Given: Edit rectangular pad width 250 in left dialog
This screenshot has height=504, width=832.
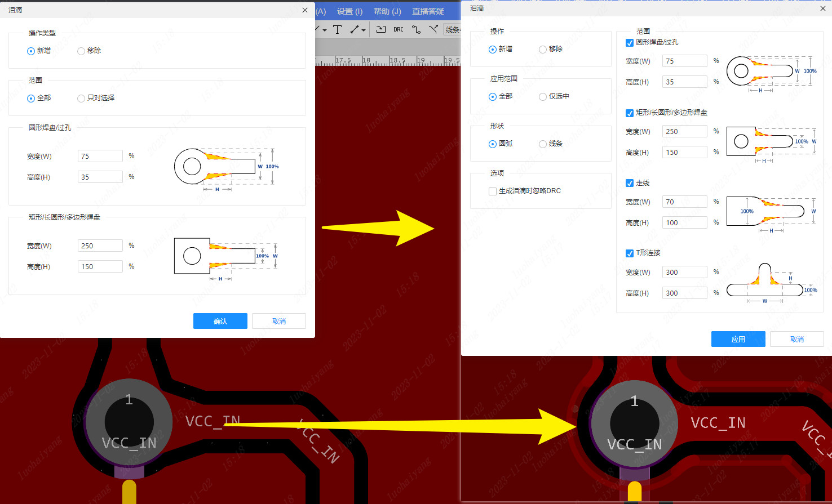Looking at the screenshot, I should (100, 246).
